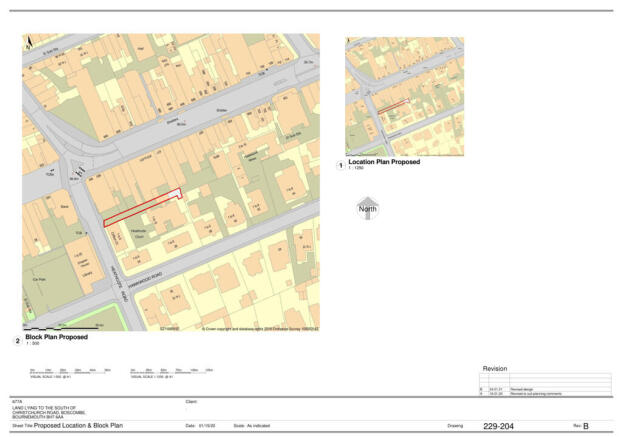Click the 'Revision' table heading
622x437 pixels.
click(495, 368)
